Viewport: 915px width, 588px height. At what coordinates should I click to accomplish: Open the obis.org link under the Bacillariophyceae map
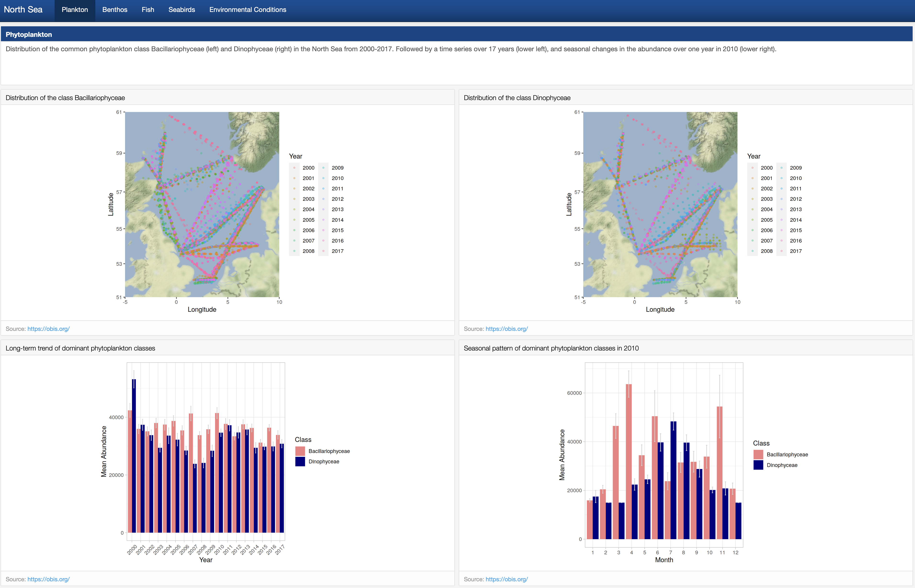coord(48,328)
